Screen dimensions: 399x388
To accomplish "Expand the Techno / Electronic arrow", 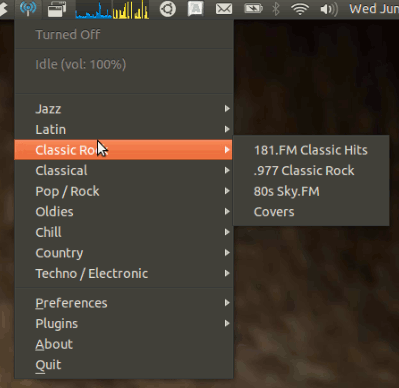I will pos(227,273).
